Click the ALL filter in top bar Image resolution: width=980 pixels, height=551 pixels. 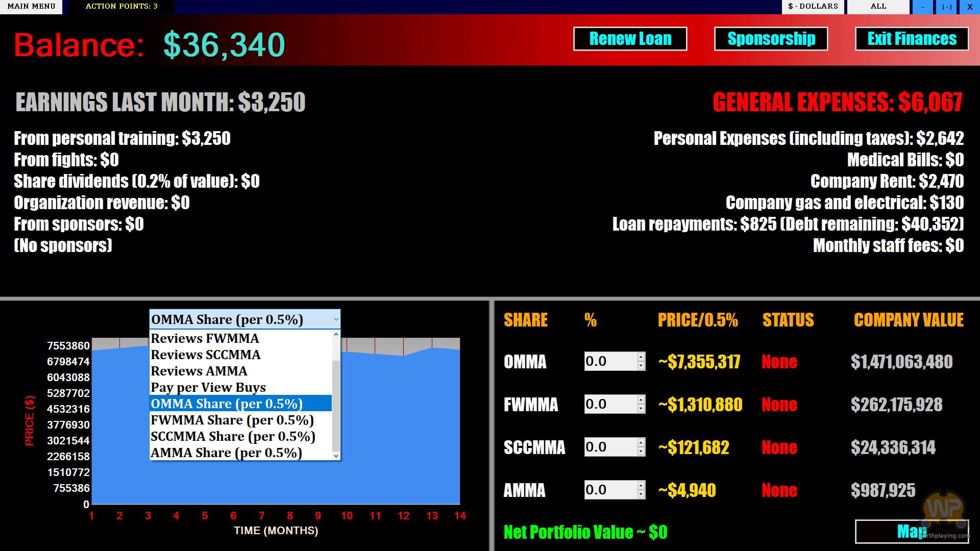(x=878, y=7)
